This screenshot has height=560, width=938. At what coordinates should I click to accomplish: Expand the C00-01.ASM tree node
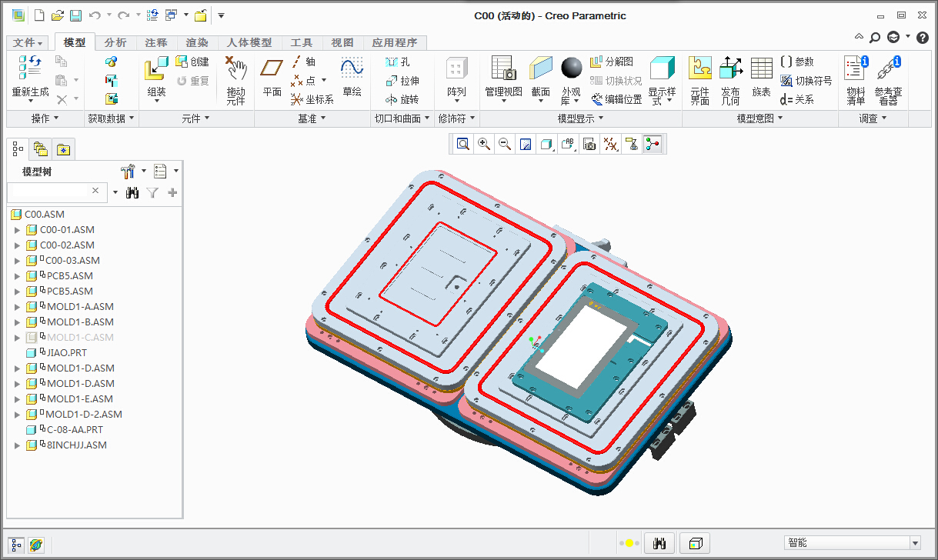18,230
